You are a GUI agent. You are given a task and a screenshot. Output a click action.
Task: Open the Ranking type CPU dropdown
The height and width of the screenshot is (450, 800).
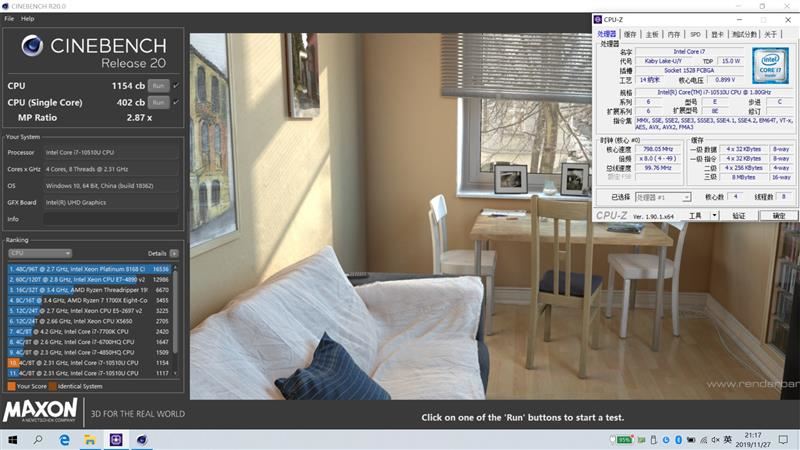[39, 253]
